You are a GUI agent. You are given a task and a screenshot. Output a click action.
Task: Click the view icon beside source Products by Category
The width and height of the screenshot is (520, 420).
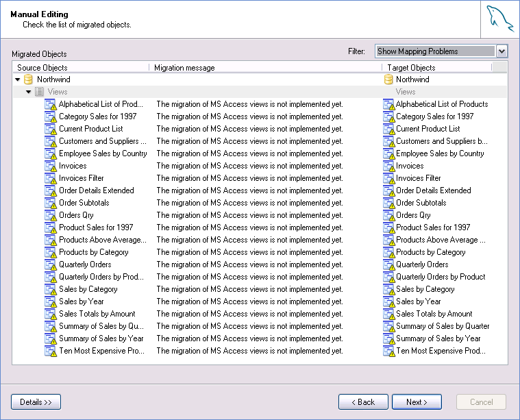(x=51, y=252)
